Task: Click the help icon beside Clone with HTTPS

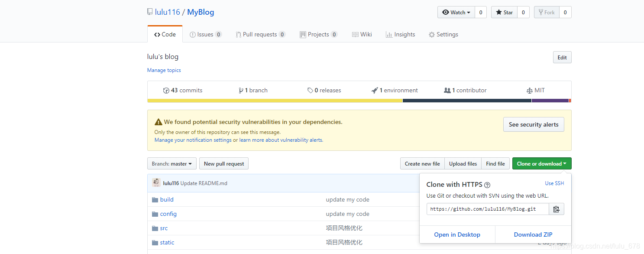Action: pos(487,185)
